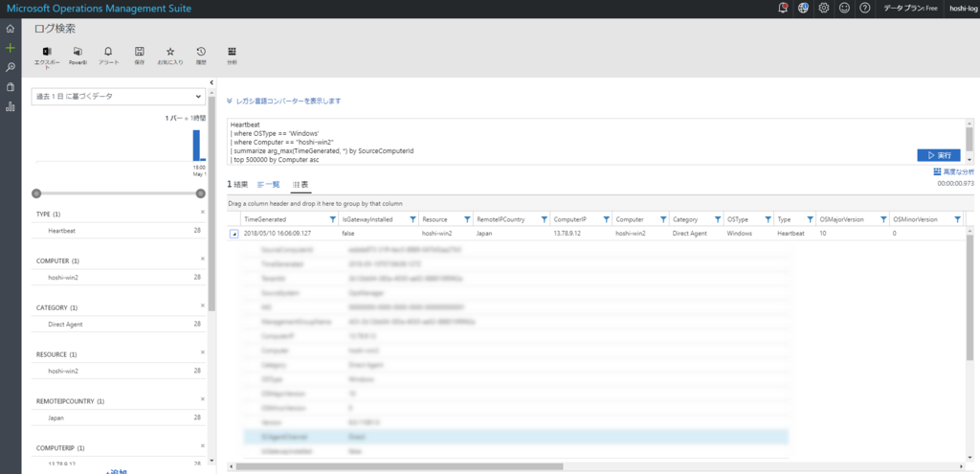Filter the ComputerIP column
The height and width of the screenshot is (474, 980).
click(x=606, y=219)
